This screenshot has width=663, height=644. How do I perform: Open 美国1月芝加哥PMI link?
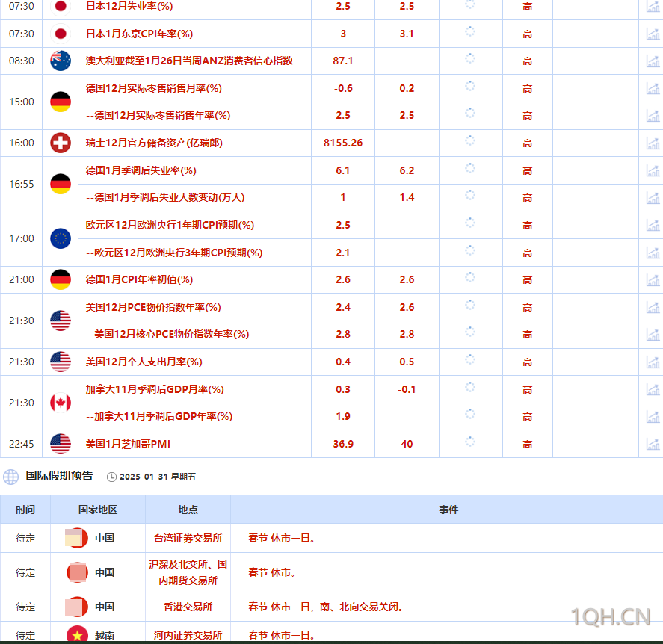(128, 444)
